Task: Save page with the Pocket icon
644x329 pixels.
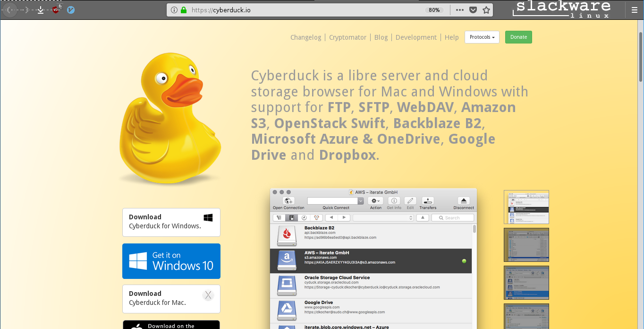Action: point(473,10)
